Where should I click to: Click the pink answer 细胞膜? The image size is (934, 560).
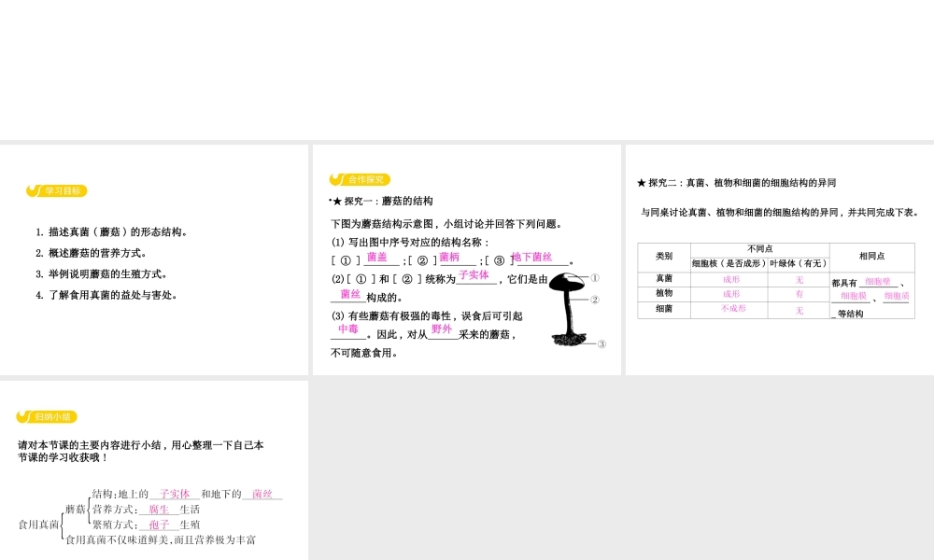coord(854,296)
